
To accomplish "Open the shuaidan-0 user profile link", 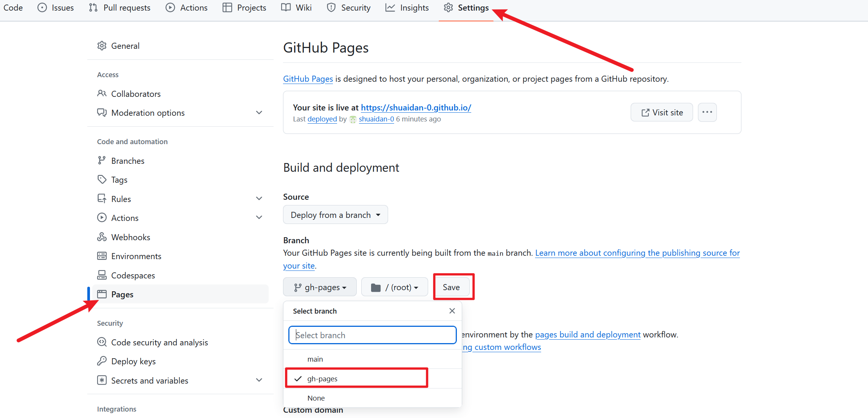I will (376, 119).
